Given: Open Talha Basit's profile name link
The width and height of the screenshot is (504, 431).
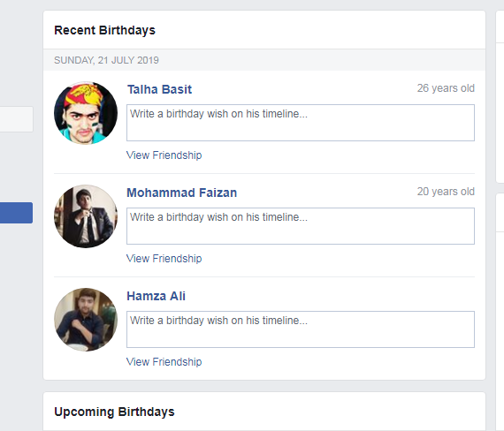Looking at the screenshot, I should click(159, 89).
